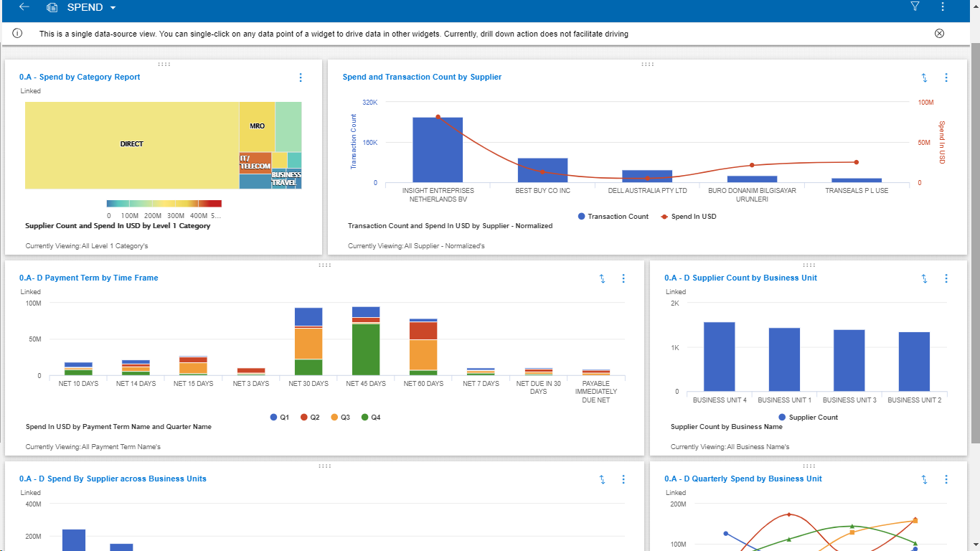Toggle Q1 legend in Payment Term chart

(x=278, y=417)
